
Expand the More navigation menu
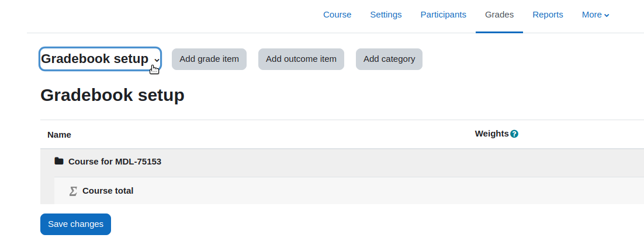pyautogui.click(x=595, y=15)
